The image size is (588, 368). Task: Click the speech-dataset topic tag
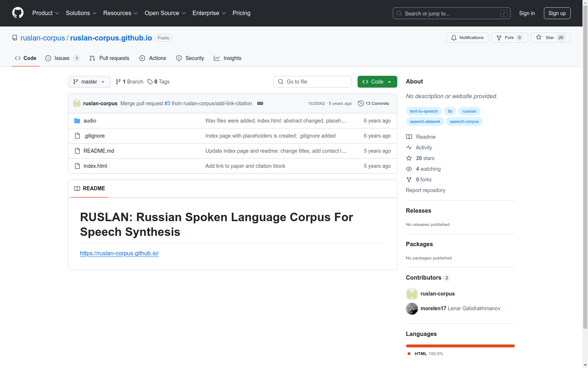click(x=425, y=121)
